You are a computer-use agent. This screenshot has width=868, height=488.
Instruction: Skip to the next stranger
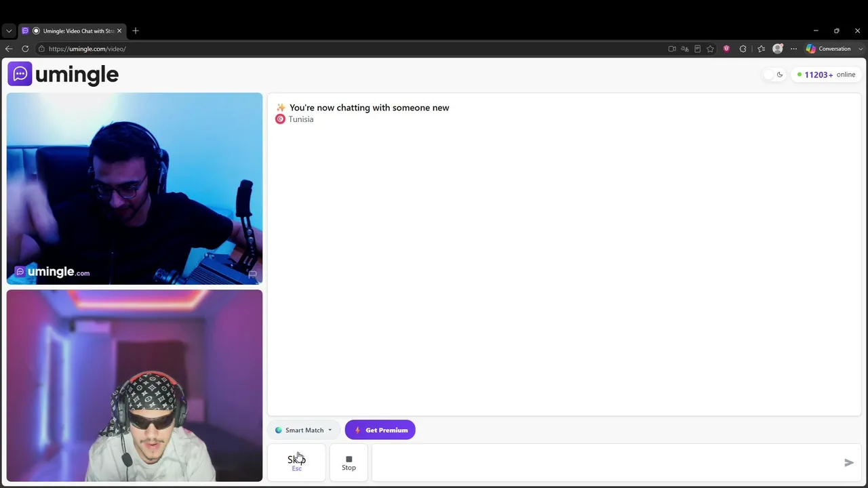tap(296, 462)
